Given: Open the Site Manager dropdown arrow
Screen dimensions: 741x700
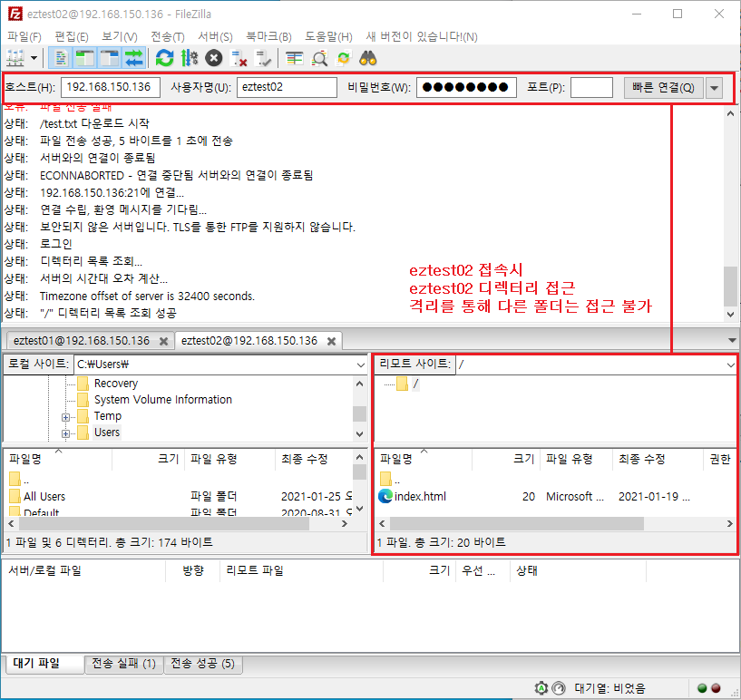Looking at the screenshot, I should pos(34,59).
